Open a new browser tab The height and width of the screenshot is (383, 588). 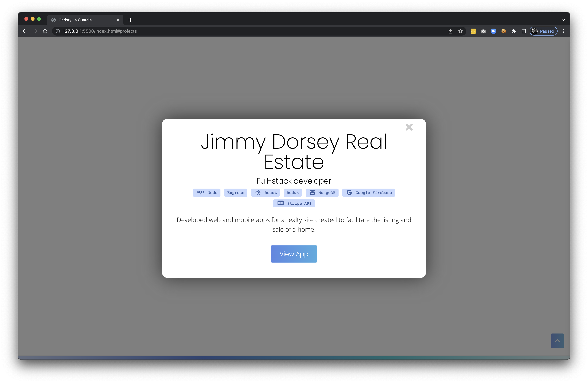pos(130,20)
